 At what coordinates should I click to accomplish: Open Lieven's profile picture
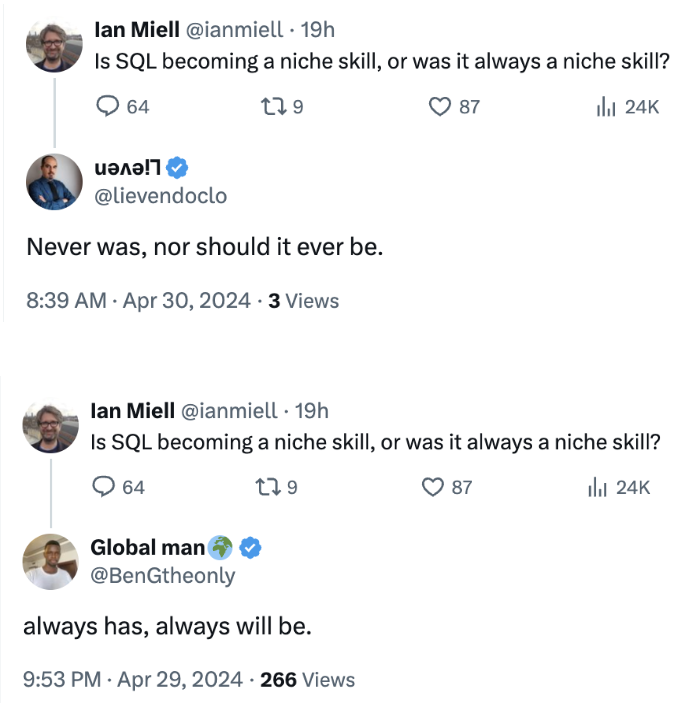53,181
